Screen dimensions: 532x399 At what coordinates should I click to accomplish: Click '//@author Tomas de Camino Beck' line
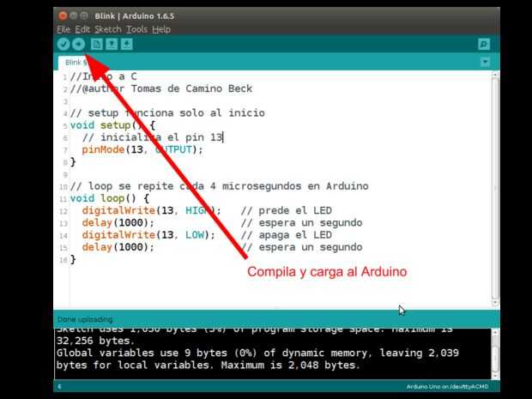(161, 88)
